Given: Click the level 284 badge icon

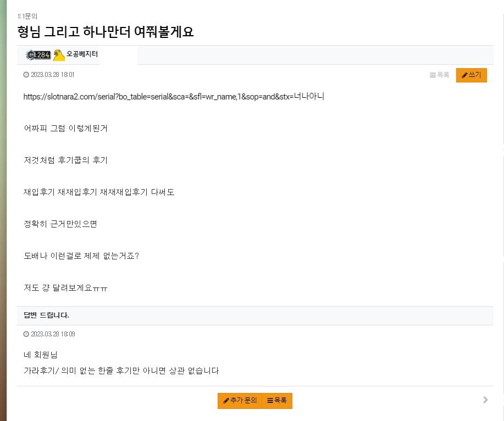Looking at the screenshot, I should (x=38, y=55).
